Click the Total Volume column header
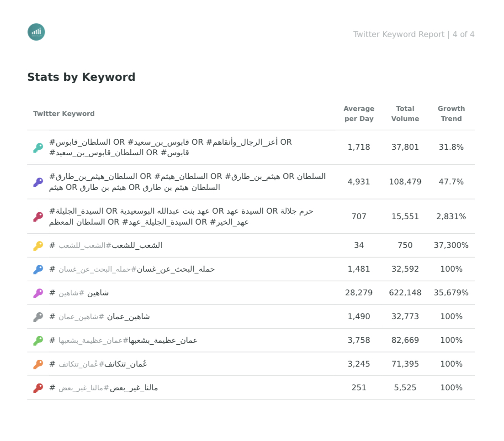 405,114
